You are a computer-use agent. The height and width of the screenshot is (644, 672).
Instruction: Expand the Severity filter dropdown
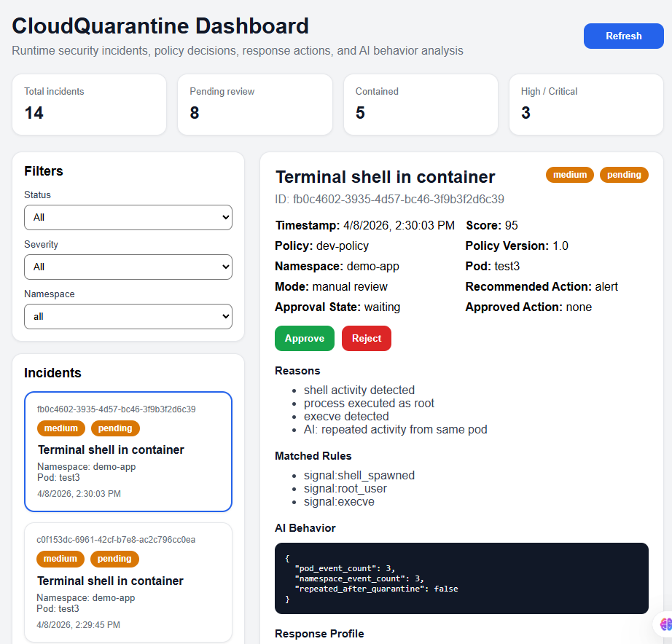(128, 267)
